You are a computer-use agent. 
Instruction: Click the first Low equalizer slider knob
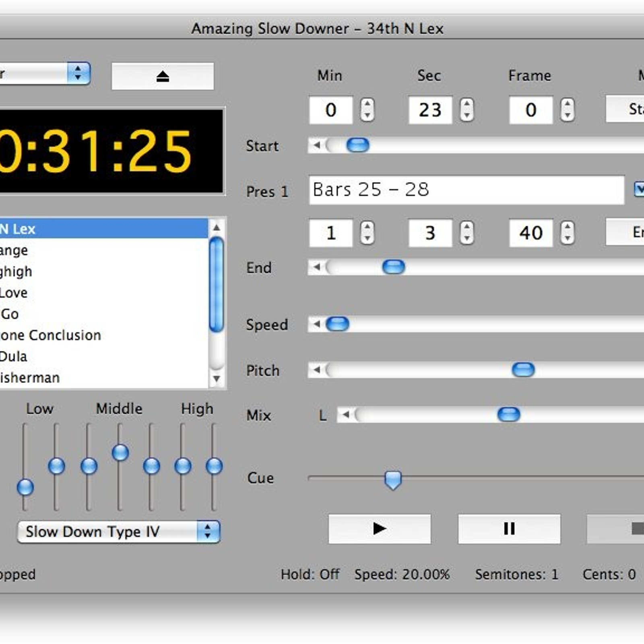(x=25, y=487)
